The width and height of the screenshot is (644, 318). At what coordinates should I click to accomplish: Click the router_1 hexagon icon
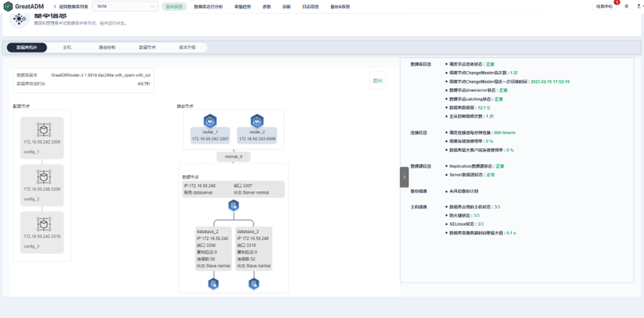(x=210, y=121)
